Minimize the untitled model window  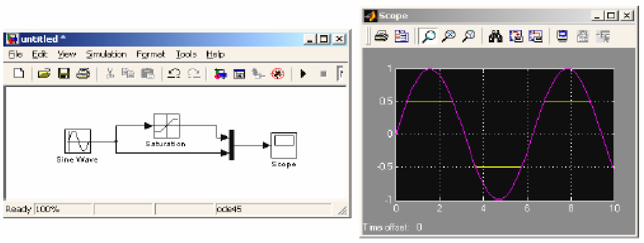pyautogui.click(x=310, y=39)
